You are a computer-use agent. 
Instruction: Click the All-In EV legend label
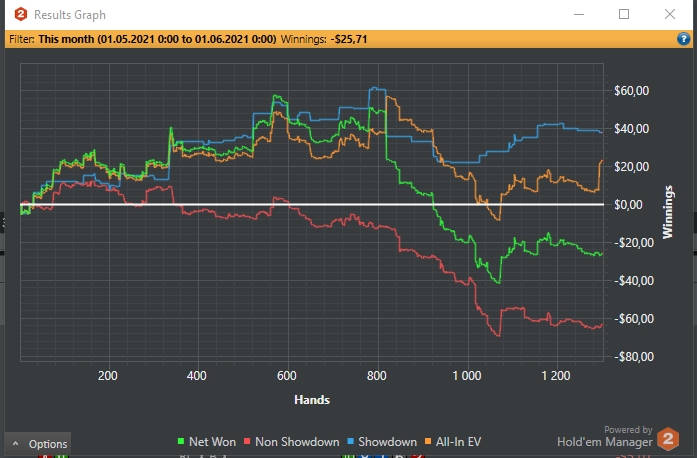point(458,442)
